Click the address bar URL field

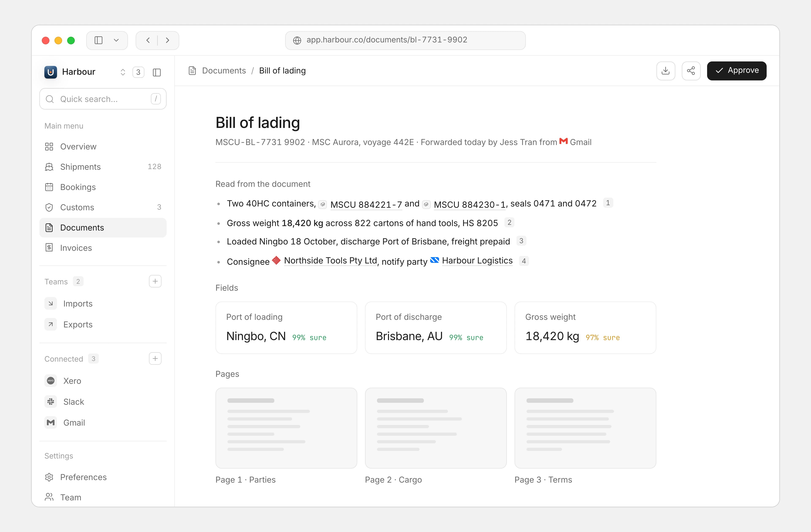[405, 40]
